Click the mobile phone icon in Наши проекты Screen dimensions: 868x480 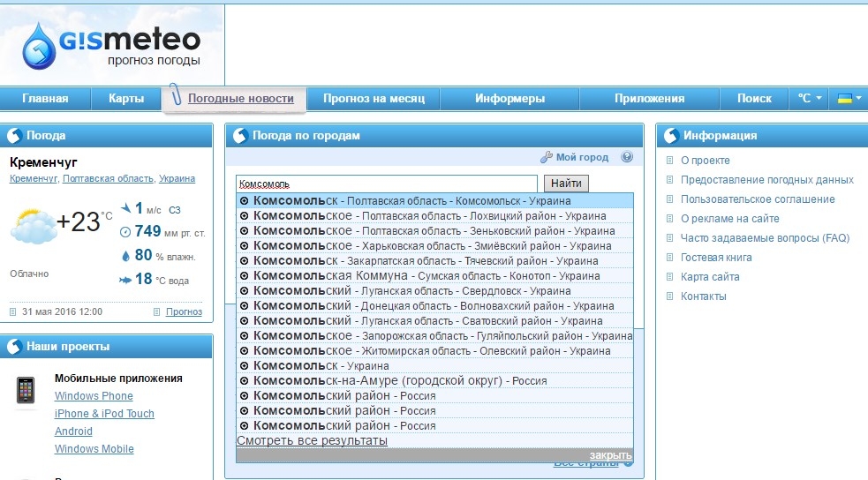[x=26, y=390]
